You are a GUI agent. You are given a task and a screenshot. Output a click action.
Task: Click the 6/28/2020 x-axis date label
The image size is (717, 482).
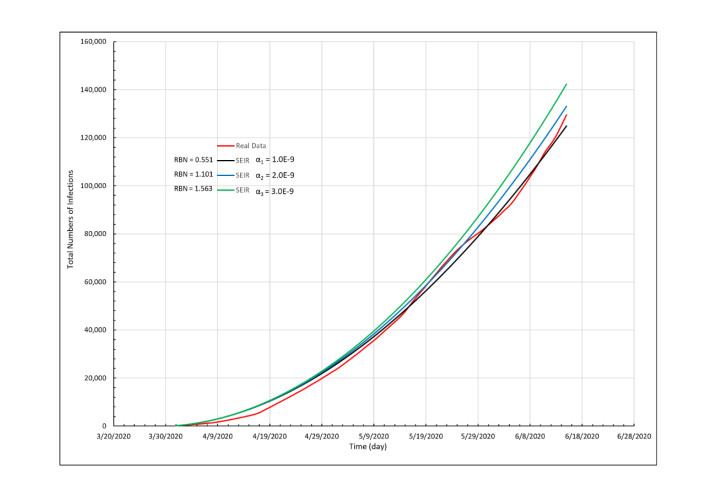pyautogui.click(x=634, y=436)
